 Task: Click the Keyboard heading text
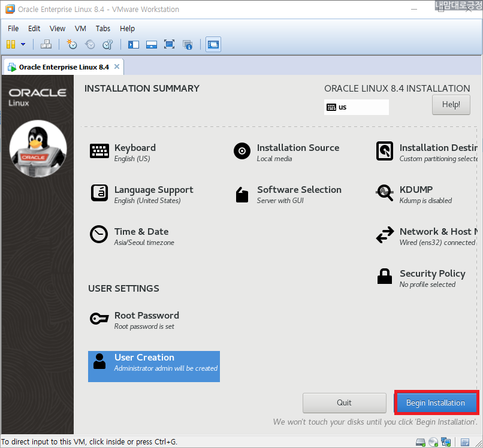click(135, 148)
